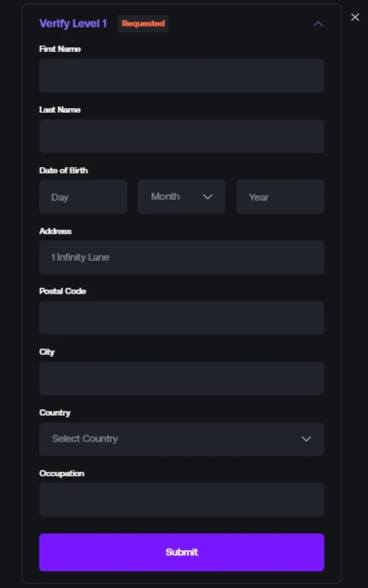The height and width of the screenshot is (588, 368).
Task: Click the Requested status badge
Action: pyautogui.click(x=143, y=24)
